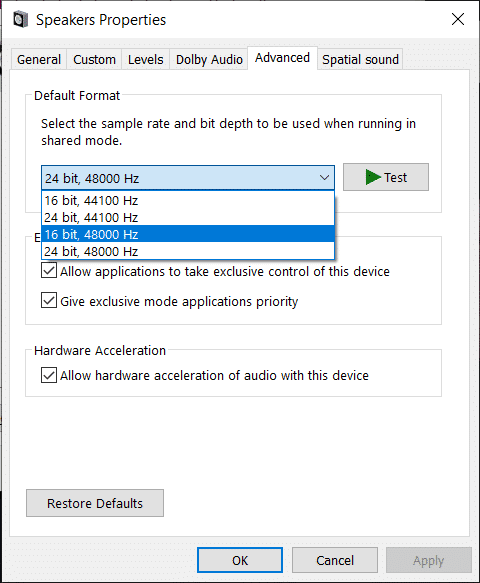Go to the Levels tab

[x=146, y=59]
